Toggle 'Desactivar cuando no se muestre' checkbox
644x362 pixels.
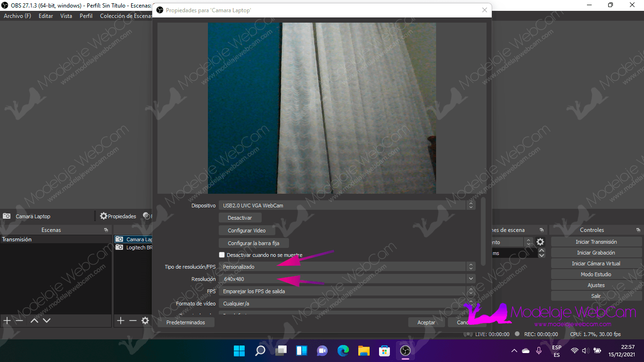[222, 255]
